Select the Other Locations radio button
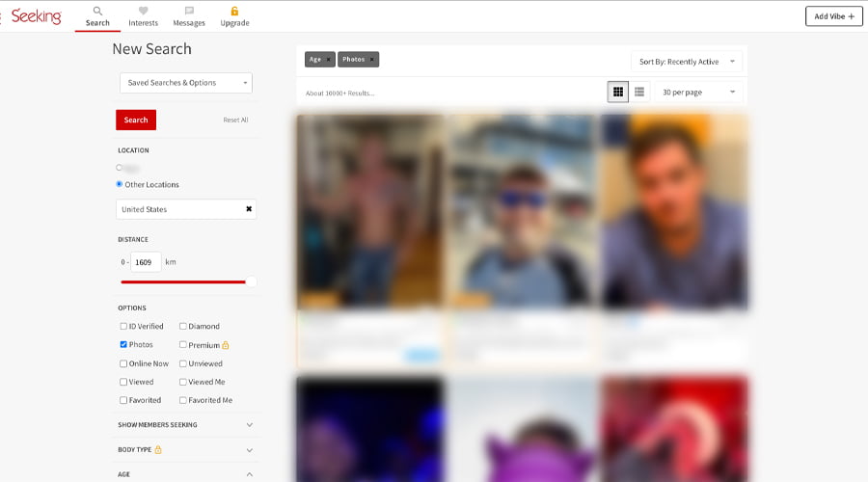 pyautogui.click(x=120, y=184)
